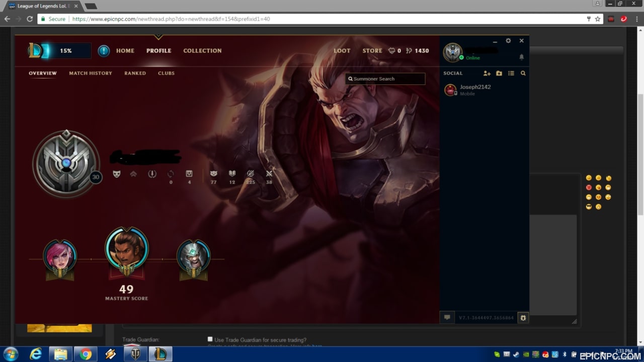Open Internet Explorer from the taskbar
Image resolution: width=644 pixels, height=362 pixels.
pos(36,354)
